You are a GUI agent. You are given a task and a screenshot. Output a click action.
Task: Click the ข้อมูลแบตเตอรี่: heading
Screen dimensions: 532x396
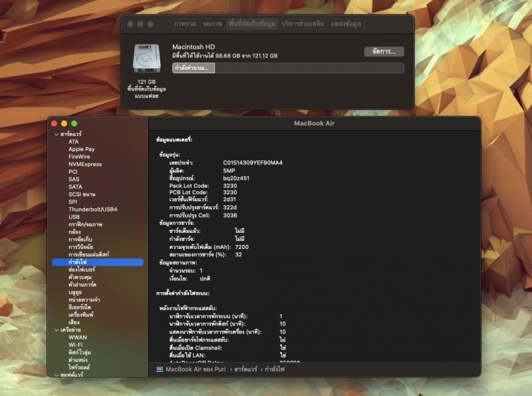click(174, 140)
